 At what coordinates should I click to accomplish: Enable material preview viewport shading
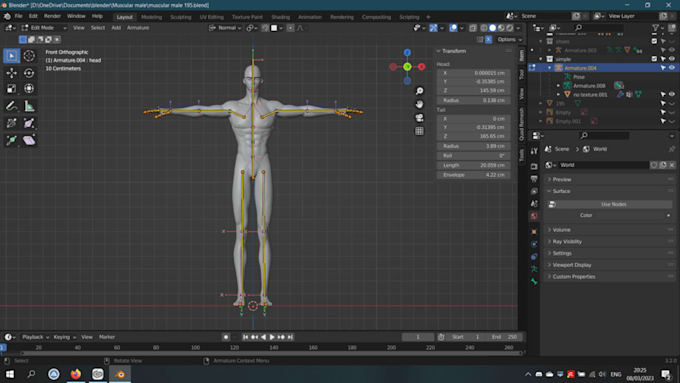point(501,28)
